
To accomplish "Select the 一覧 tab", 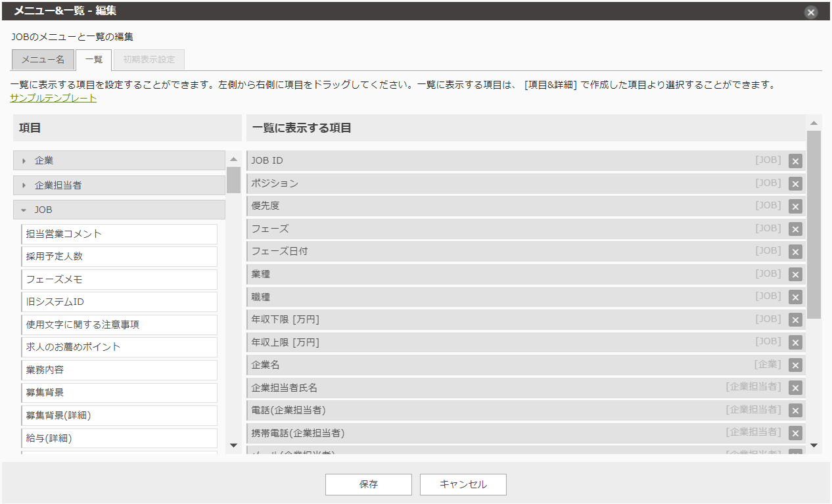I will [93, 59].
